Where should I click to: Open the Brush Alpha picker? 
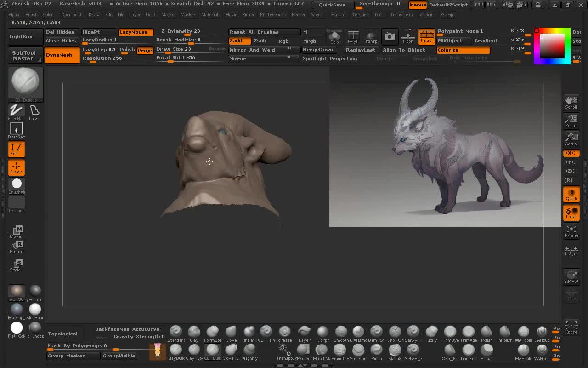coord(16,186)
